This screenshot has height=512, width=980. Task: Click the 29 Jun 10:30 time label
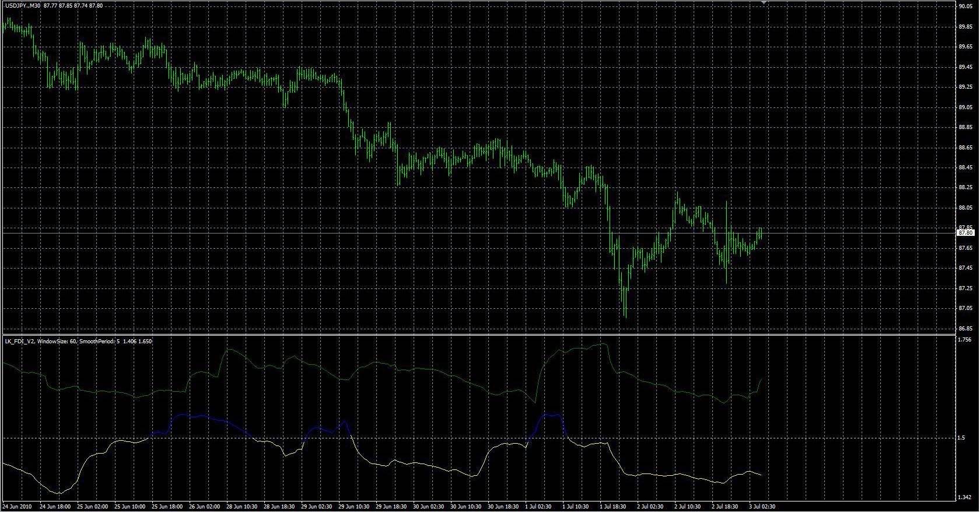click(x=354, y=507)
